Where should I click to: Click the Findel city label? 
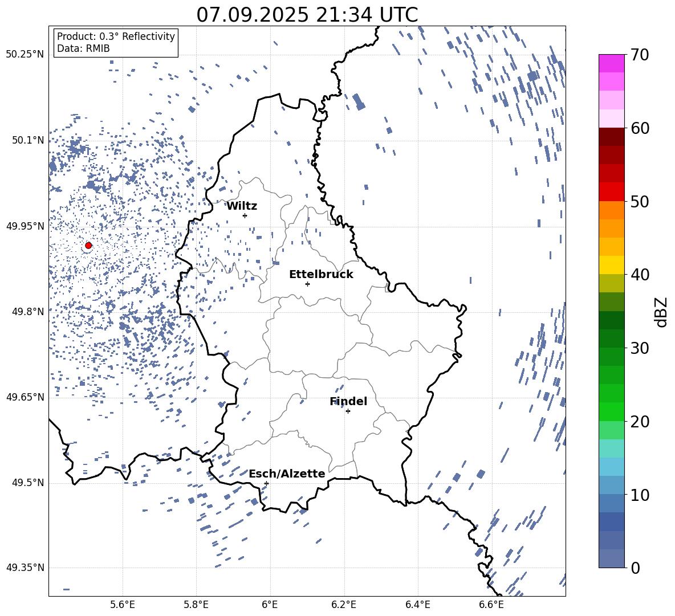pyautogui.click(x=348, y=401)
